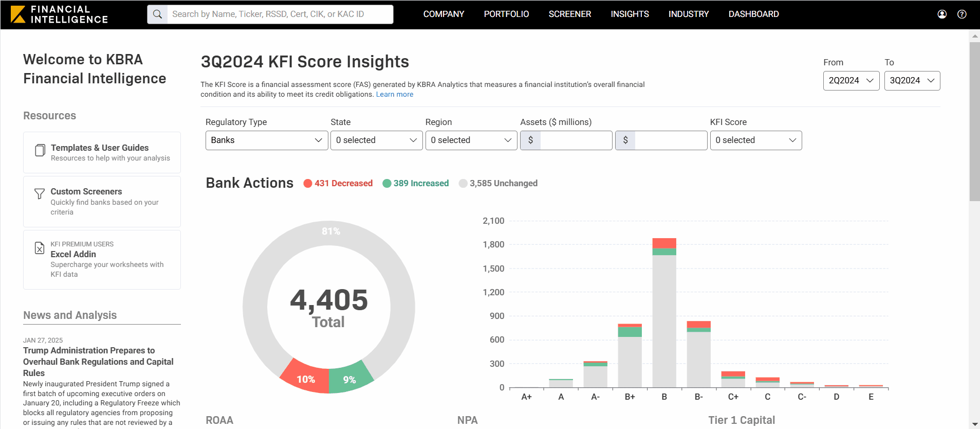Click the A- score bar in chart
The width and height of the screenshot is (980, 429).
coord(595,374)
